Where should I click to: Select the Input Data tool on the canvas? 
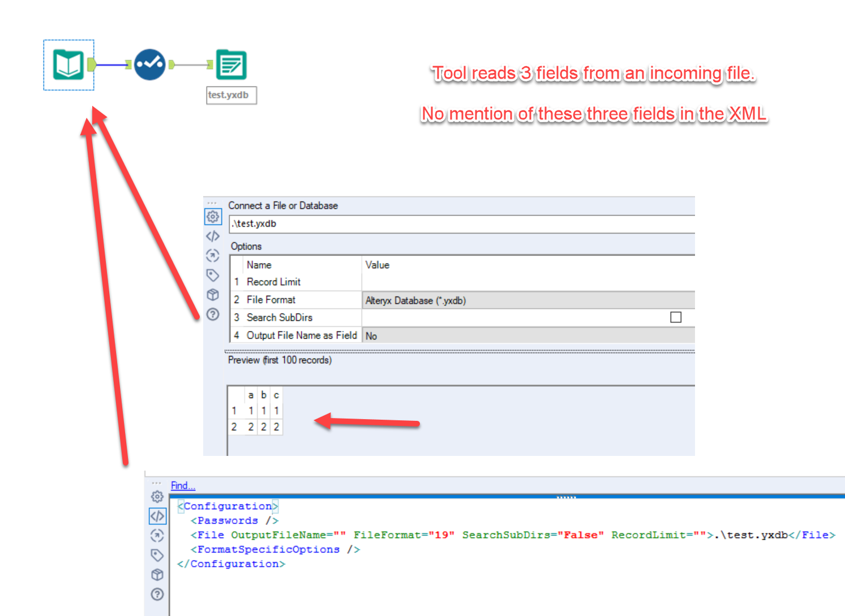click(68, 64)
